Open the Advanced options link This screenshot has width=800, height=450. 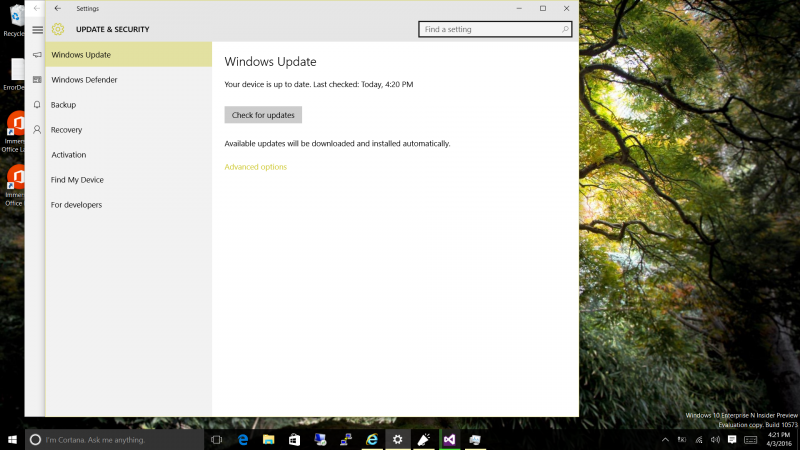pos(255,167)
